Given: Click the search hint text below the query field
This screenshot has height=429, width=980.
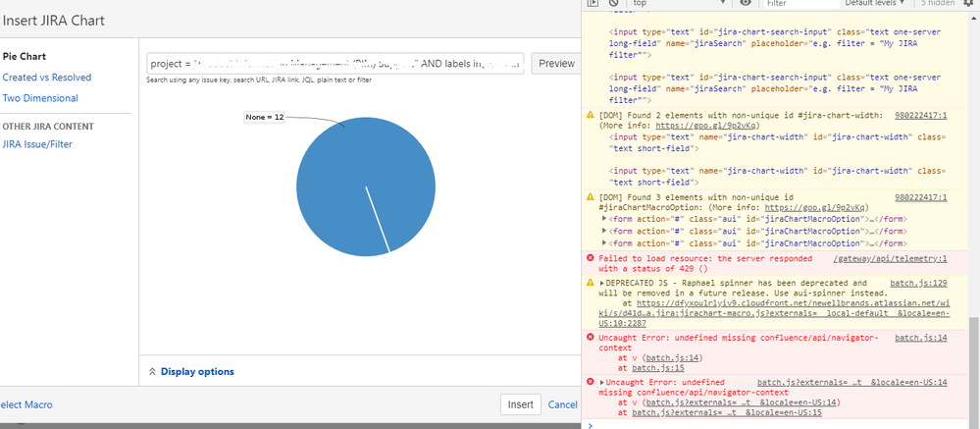Looking at the screenshot, I should pos(259,80).
